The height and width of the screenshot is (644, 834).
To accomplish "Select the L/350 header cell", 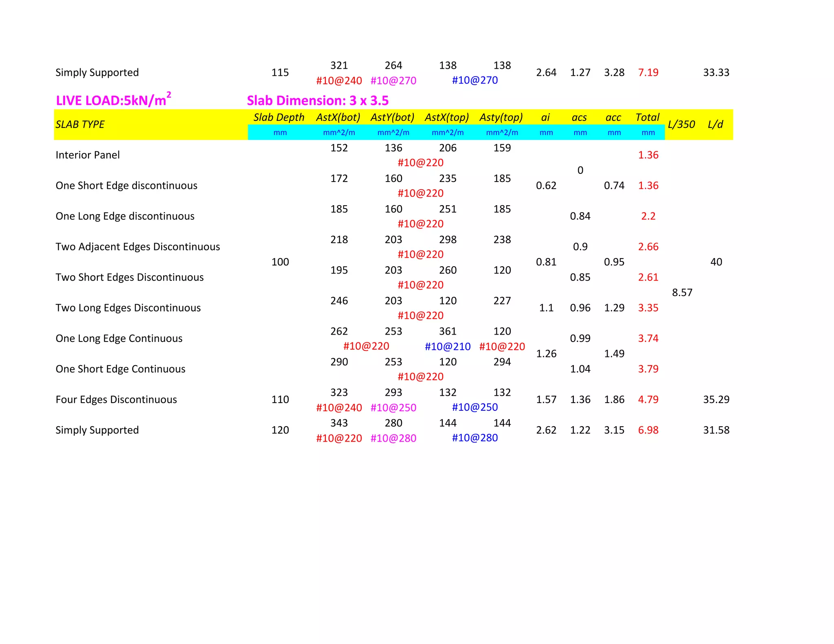I will click(x=681, y=125).
